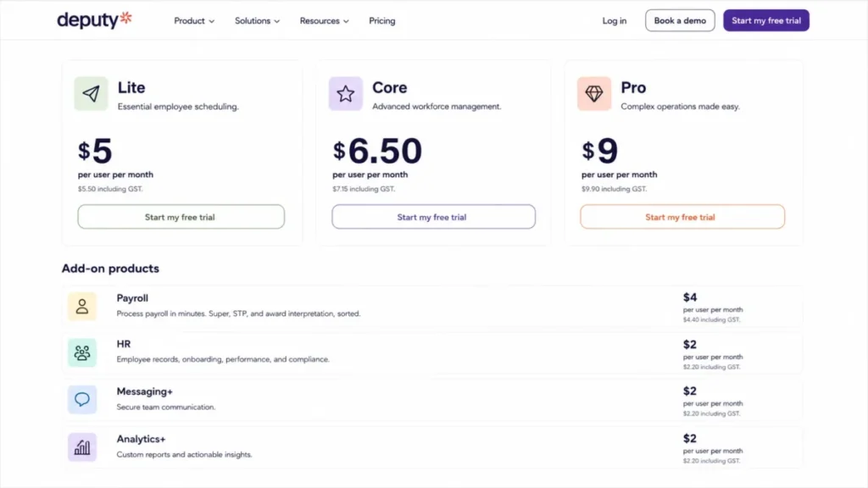Click 'Custom reports and actionable insights.' description
868x488 pixels.
(x=184, y=455)
